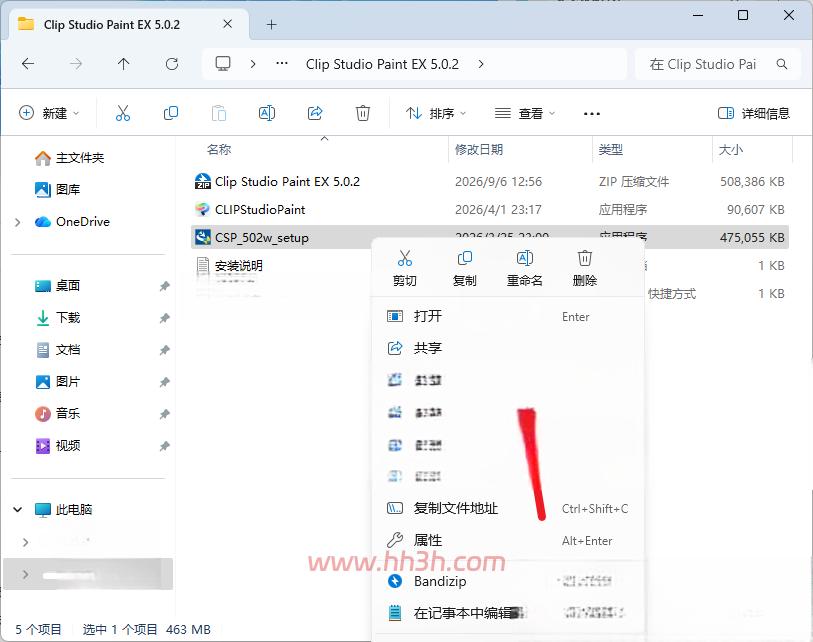Show hidden path with the address bar ellipsis

[x=282, y=64]
